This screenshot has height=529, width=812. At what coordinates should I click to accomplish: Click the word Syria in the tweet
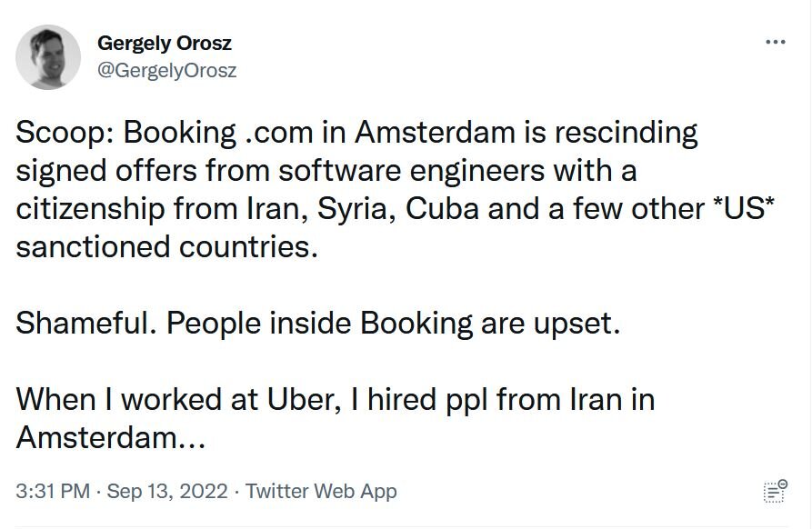click(356, 208)
